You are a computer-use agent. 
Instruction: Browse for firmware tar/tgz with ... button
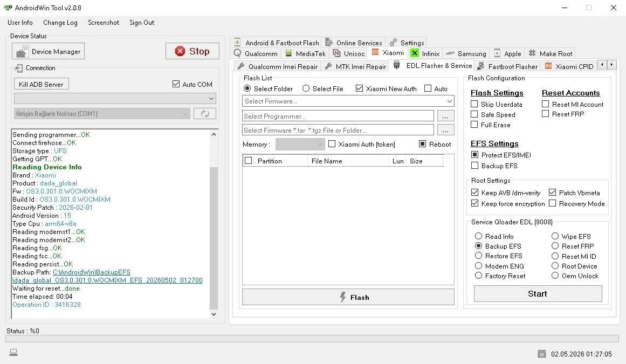(445, 130)
